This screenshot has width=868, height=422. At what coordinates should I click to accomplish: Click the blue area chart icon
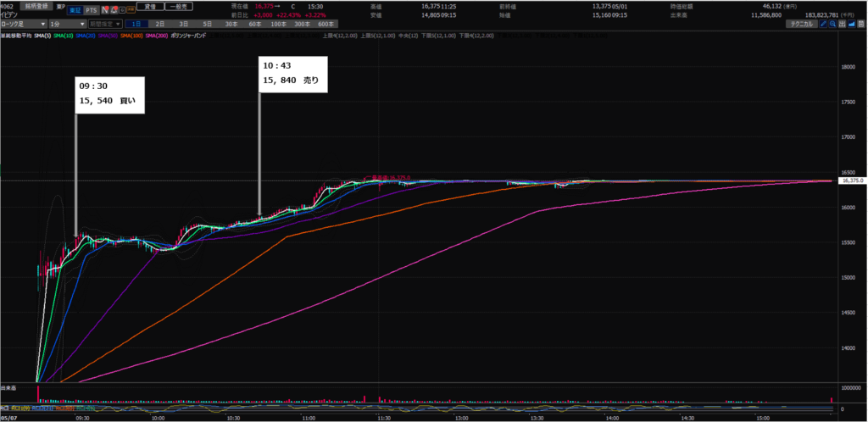pos(851,24)
